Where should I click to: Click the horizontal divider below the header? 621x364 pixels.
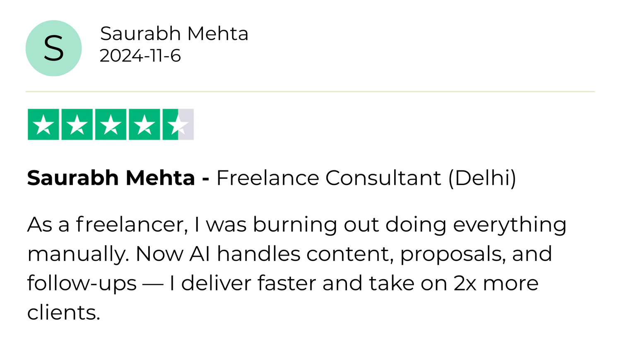pyautogui.click(x=310, y=91)
